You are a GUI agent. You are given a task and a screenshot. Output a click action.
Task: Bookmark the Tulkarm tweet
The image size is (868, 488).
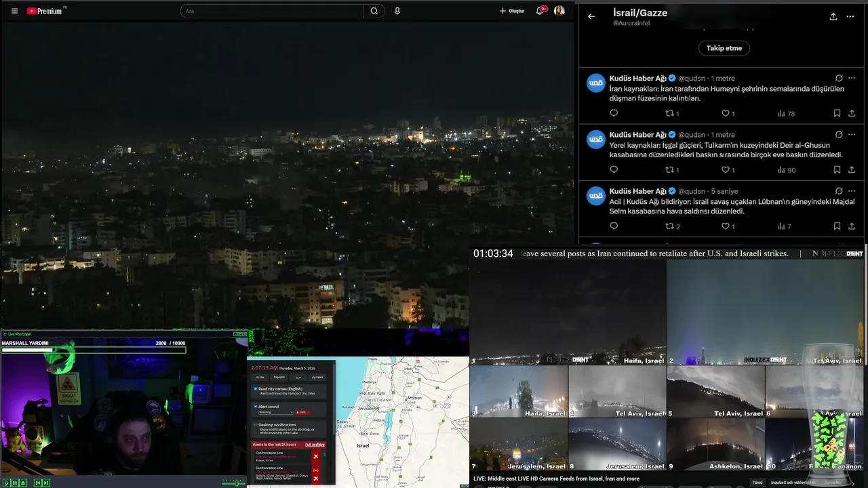837,169
